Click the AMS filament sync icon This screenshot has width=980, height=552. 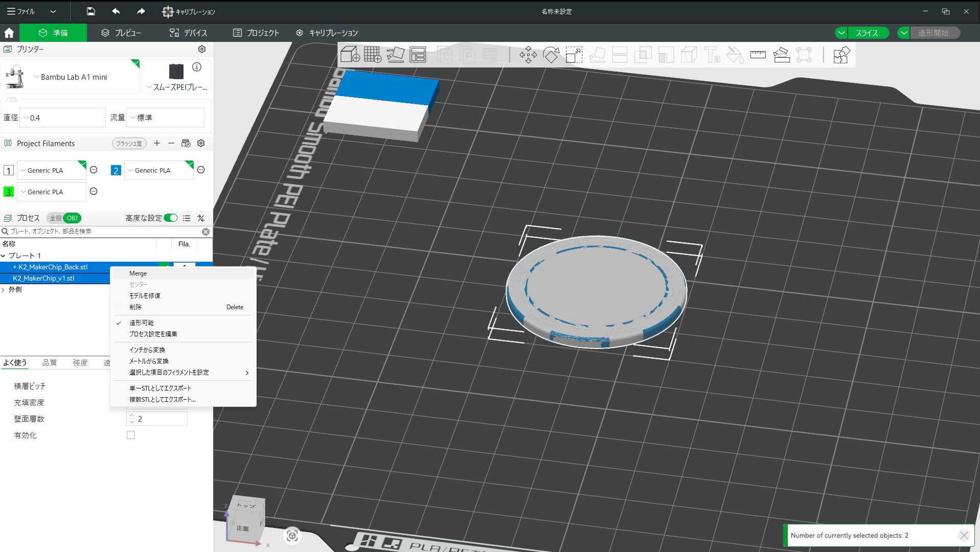click(186, 143)
